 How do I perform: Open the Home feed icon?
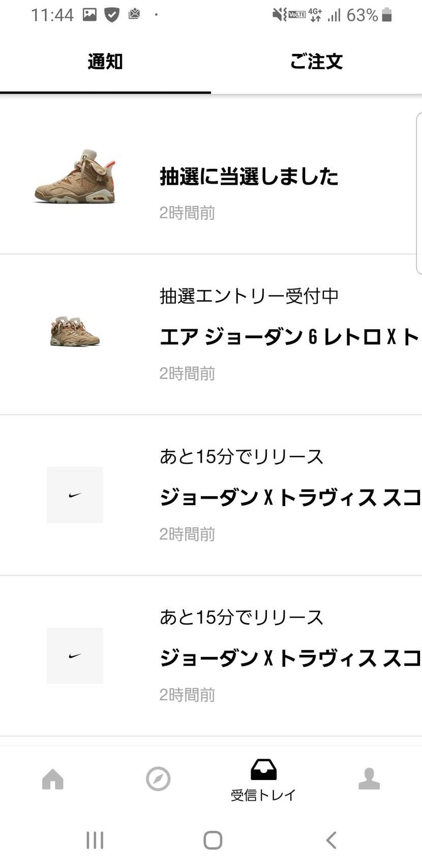pos(52,778)
